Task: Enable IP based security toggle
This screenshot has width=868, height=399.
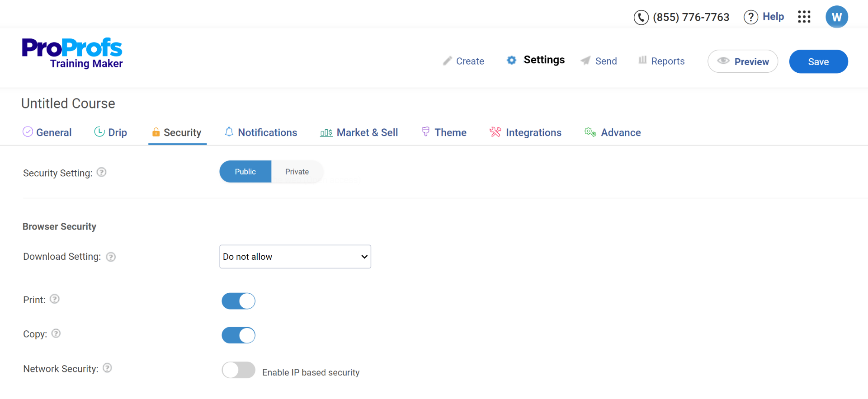Action: pyautogui.click(x=238, y=370)
